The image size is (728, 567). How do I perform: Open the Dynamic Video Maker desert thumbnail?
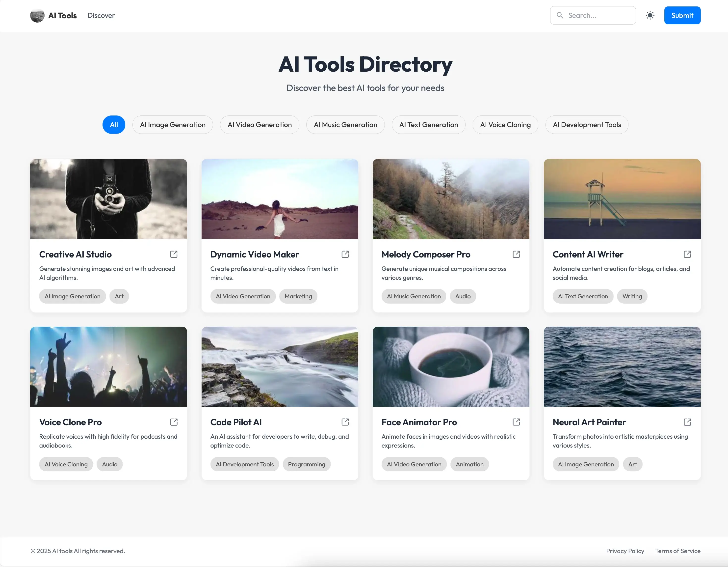[x=280, y=199]
